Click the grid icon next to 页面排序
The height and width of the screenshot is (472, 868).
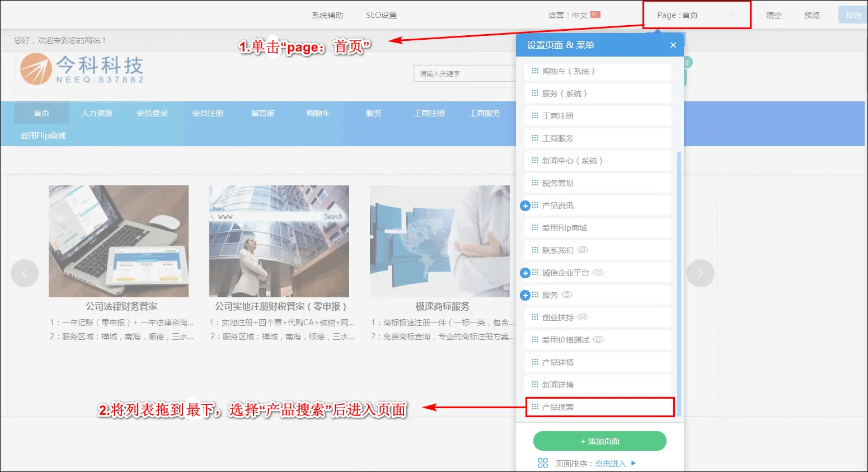click(542, 463)
